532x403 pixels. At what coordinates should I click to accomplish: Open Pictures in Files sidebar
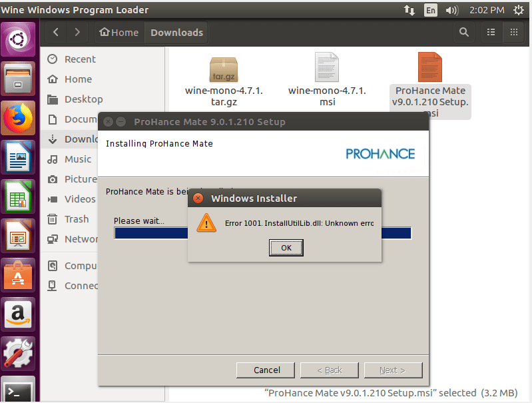click(x=69, y=179)
